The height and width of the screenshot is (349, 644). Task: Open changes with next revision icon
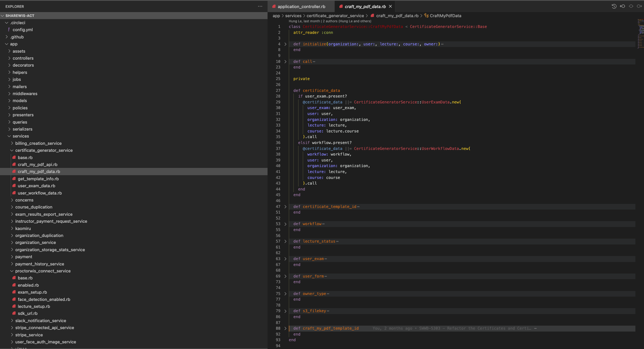tap(639, 6)
